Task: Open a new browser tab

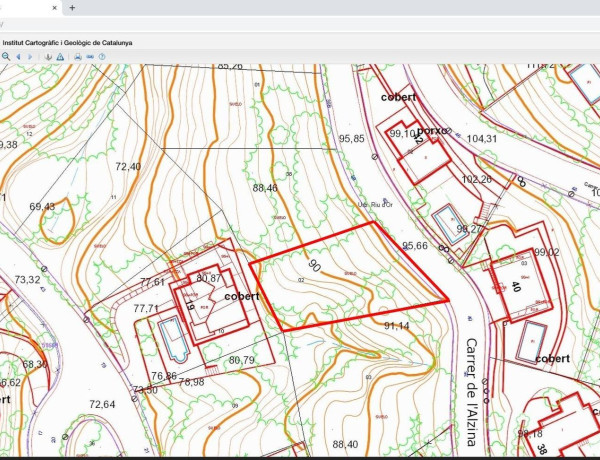Action: (x=72, y=8)
